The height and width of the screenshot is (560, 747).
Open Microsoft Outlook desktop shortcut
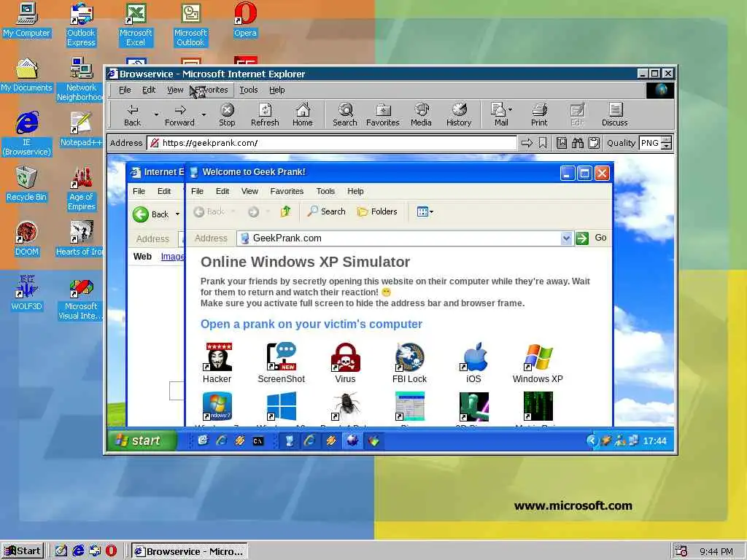pyautogui.click(x=190, y=25)
